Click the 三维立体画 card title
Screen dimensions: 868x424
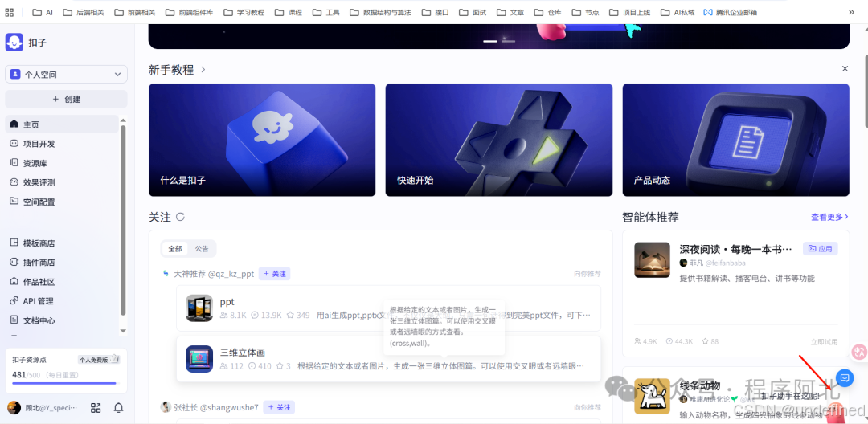click(x=243, y=353)
